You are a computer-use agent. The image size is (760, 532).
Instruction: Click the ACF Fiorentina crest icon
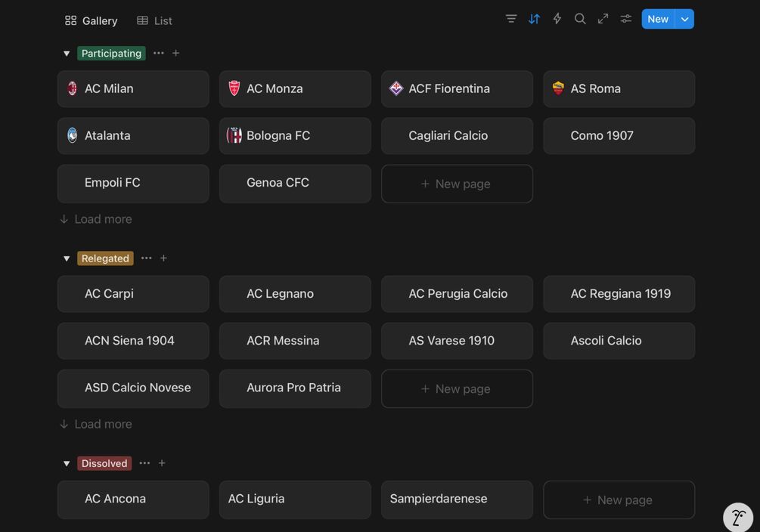click(x=396, y=88)
